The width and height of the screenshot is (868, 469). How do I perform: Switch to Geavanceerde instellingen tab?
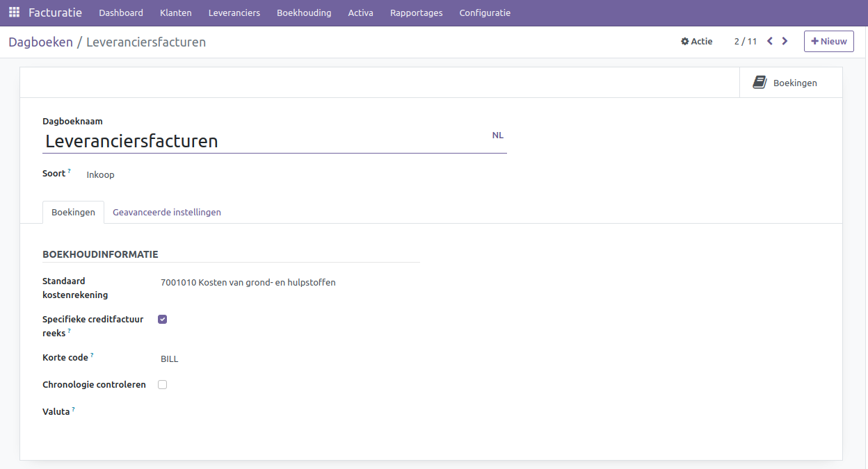(x=167, y=213)
